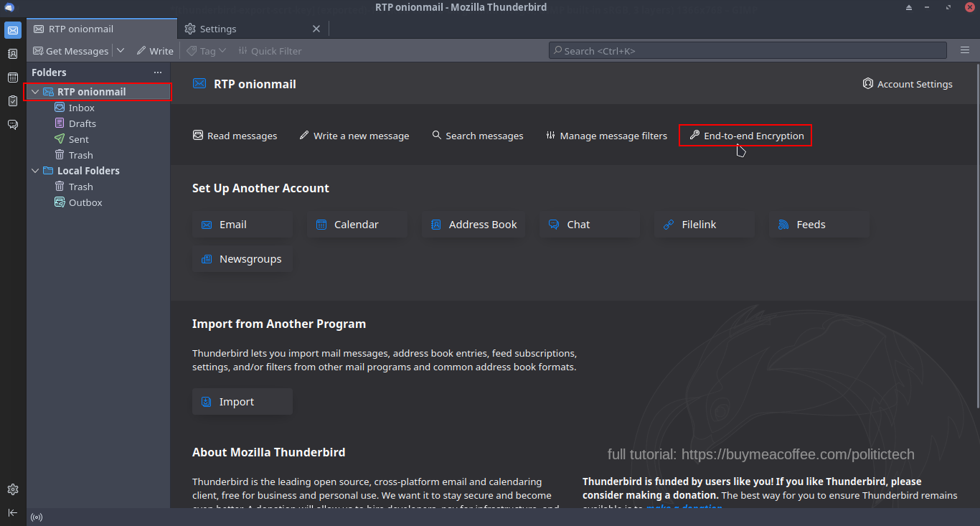This screenshot has height=526, width=980.
Task: Click the Thunderbird icon in title bar
Action: click(x=9, y=7)
